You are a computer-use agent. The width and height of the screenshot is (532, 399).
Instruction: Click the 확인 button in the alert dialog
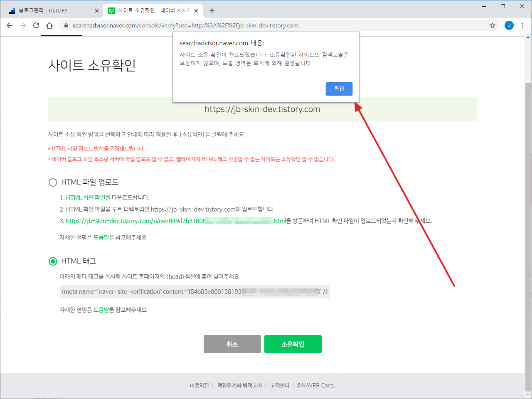coord(339,89)
